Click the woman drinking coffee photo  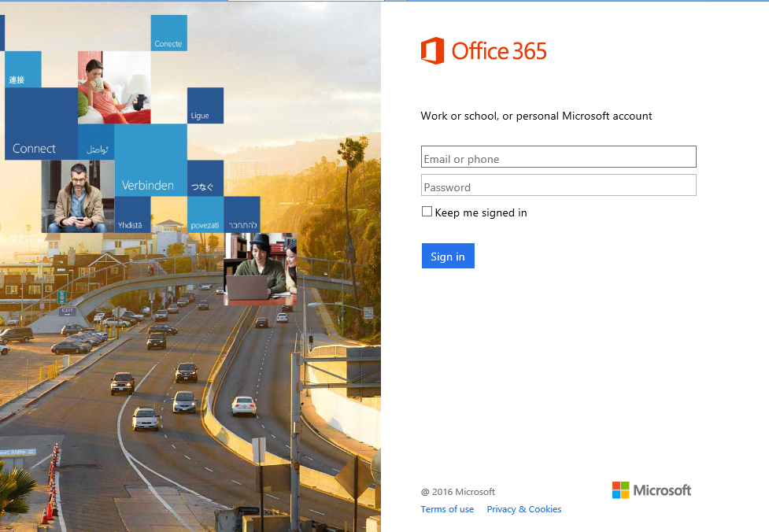[114, 87]
